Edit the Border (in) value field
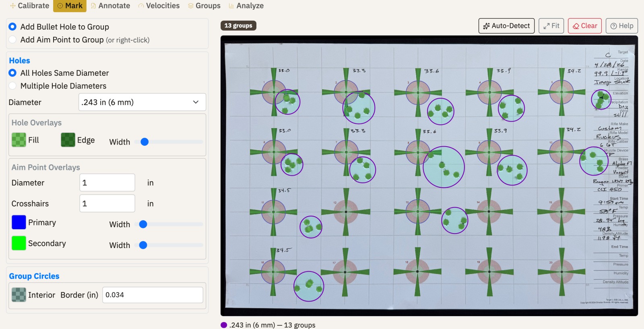Viewport: 644px width, 329px height. point(153,295)
